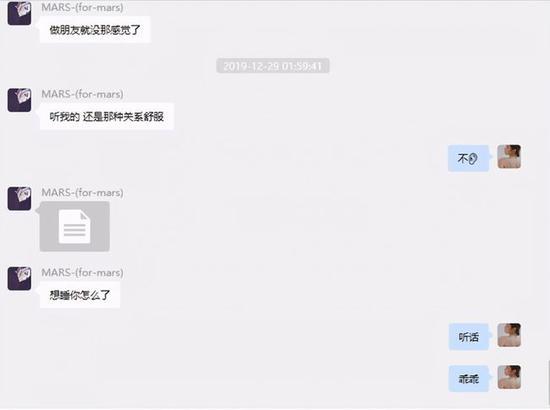The height and width of the screenshot is (410, 550).
Task: Click MARS-(for-mars) name above the file attachment
Action: pyautogui.click(x=82, y=193)
